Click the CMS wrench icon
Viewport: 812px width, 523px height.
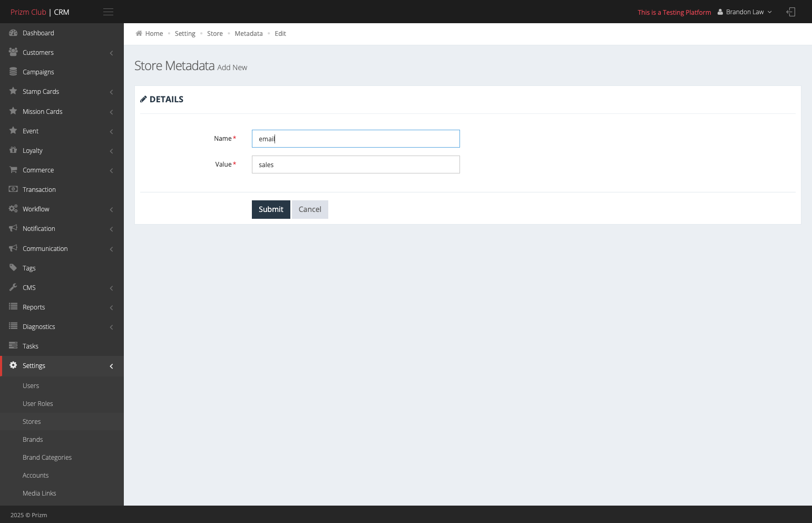[13, 287]
